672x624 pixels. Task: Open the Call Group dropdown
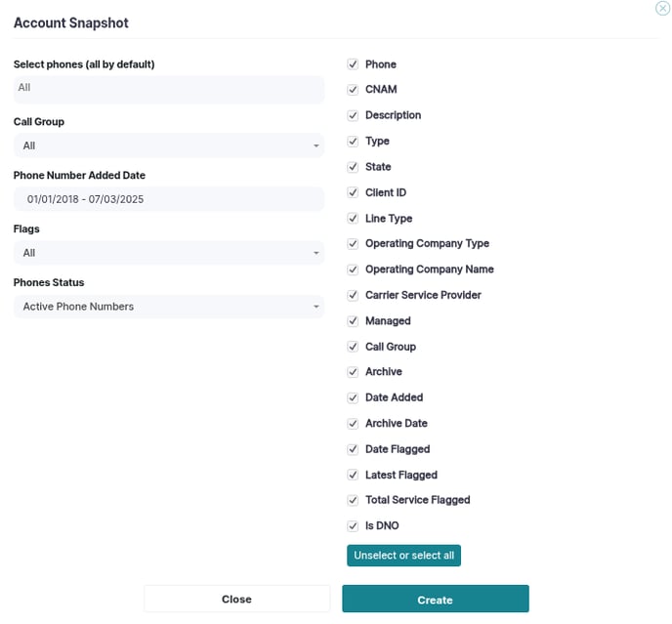pos(169,146)
